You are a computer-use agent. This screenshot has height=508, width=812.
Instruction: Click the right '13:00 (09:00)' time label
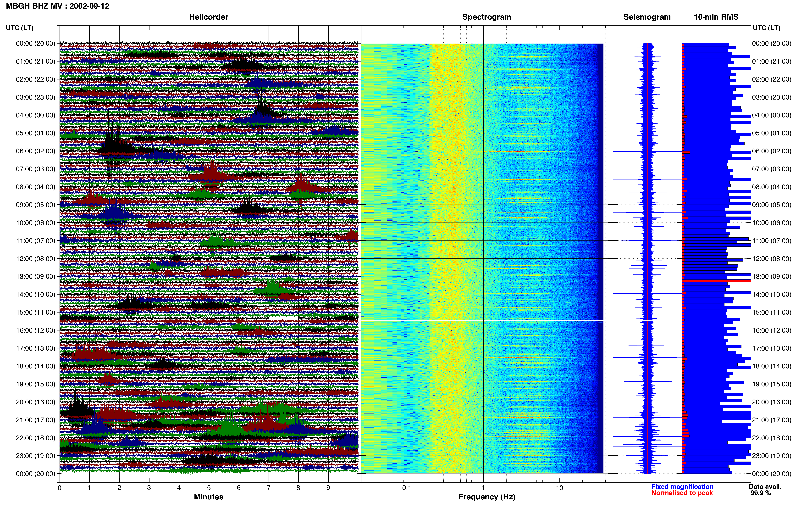(772, 277)
